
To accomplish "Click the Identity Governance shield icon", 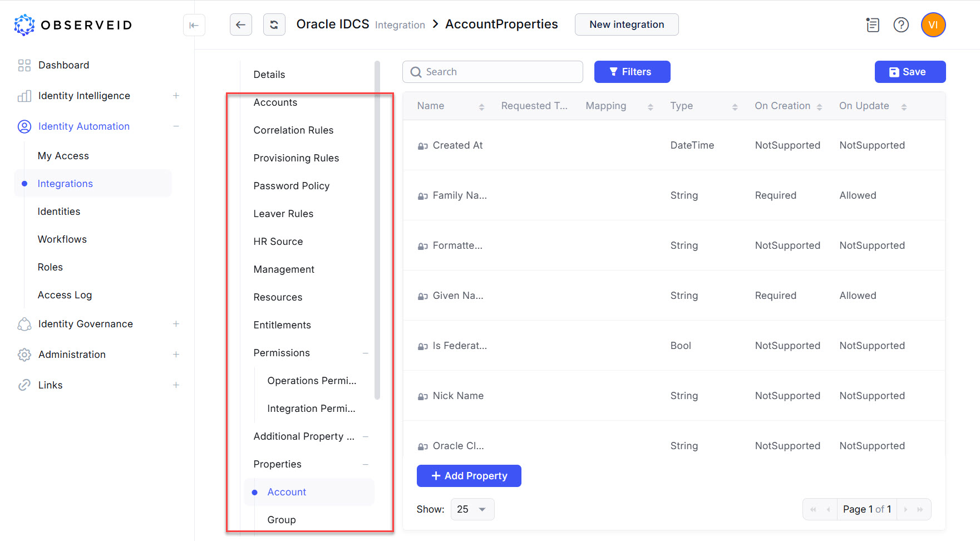I will click(24, 323).
